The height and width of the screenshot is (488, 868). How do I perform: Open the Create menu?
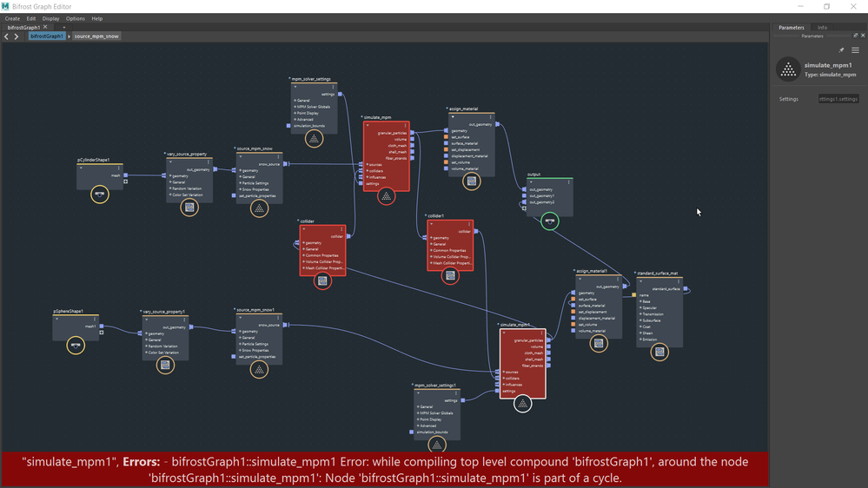12,18
